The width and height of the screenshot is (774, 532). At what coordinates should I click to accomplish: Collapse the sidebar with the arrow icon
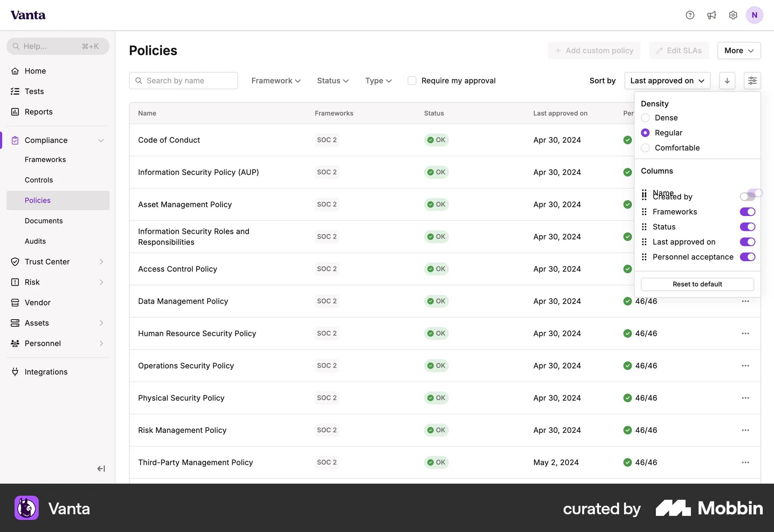pyautogui.click(x=101, y=468)
